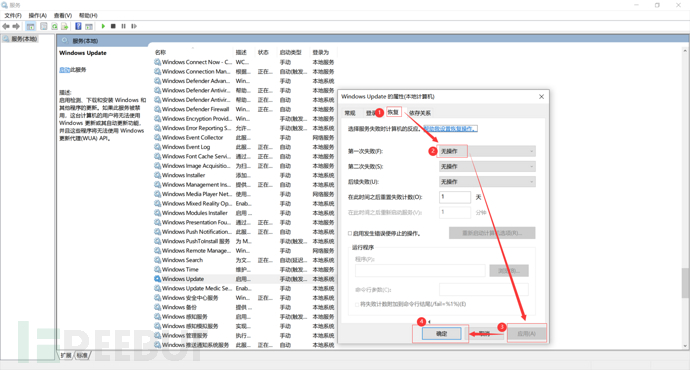Click the 命令行参数 input field
Viewport: 690px width, 370px height.
(484, 289)
